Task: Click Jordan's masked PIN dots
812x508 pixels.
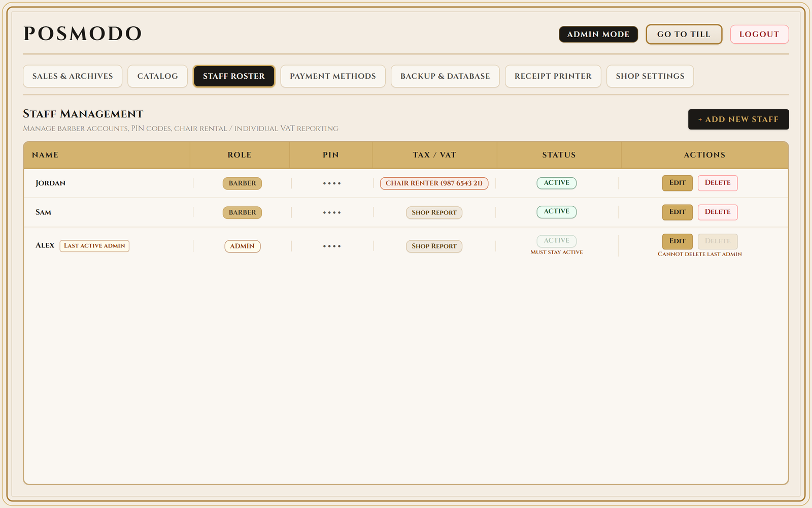Action: [x=332, y=183]
